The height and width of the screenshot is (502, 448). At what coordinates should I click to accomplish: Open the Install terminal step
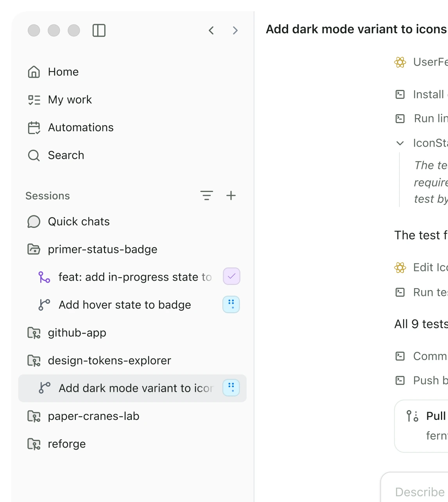pyautogui.click(x=421, y=94)
